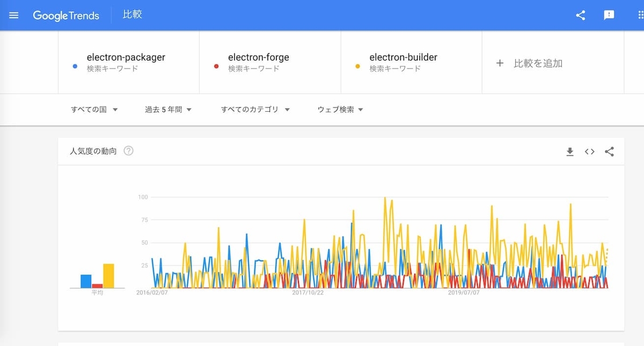644x346 pixels.
Task: Share the comparison via the top bar share icon
Action: point(580,15)
